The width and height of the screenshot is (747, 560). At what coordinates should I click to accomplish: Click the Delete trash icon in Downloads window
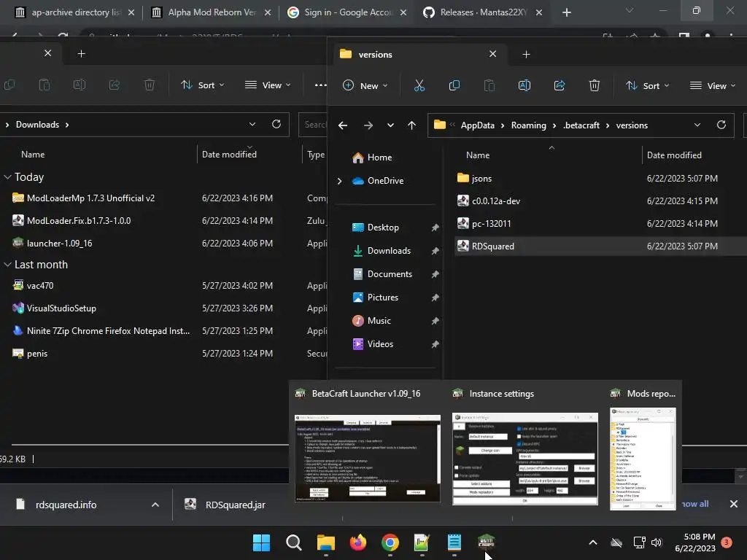click(149, 85)
